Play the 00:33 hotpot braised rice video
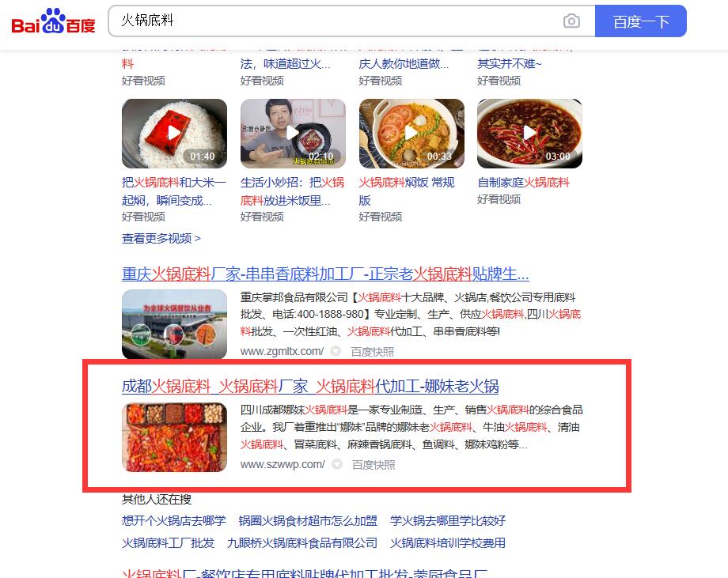The image size is (728, 578). tap(411, 134)
